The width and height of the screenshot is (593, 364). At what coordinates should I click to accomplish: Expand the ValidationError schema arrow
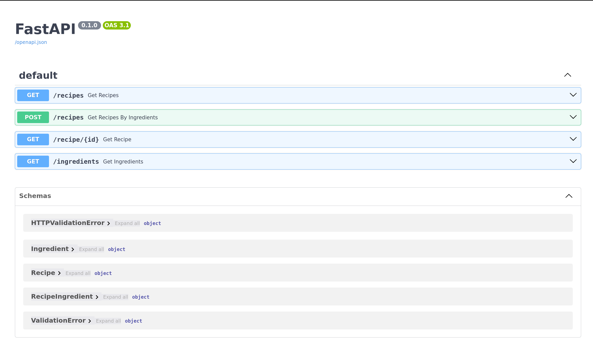90,321
